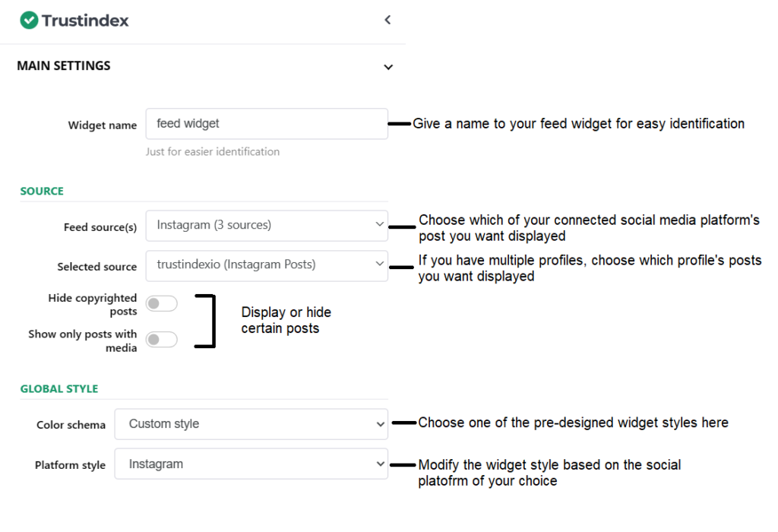Open the Feed source(s) dropdown
Viewport: 778px width, 532px height.
coord(267,225)
